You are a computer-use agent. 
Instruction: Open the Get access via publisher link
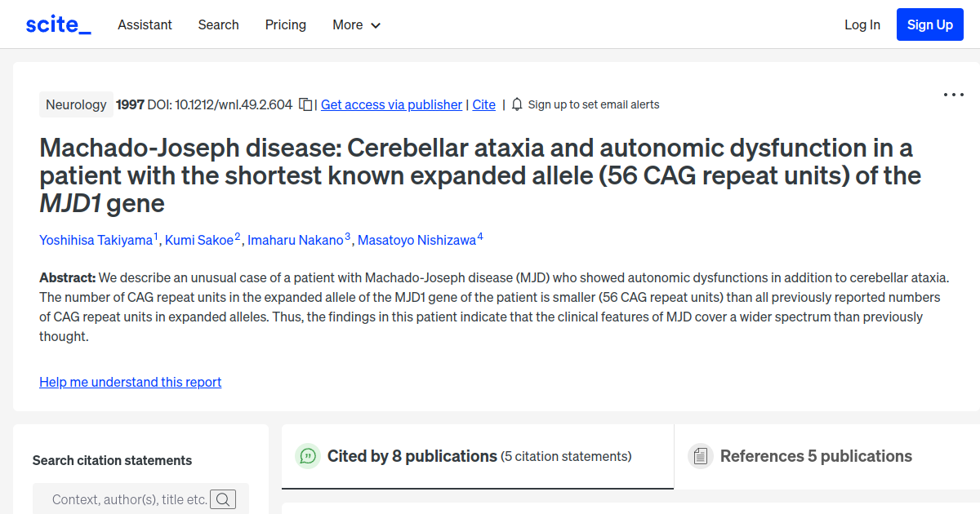point(391,104)
